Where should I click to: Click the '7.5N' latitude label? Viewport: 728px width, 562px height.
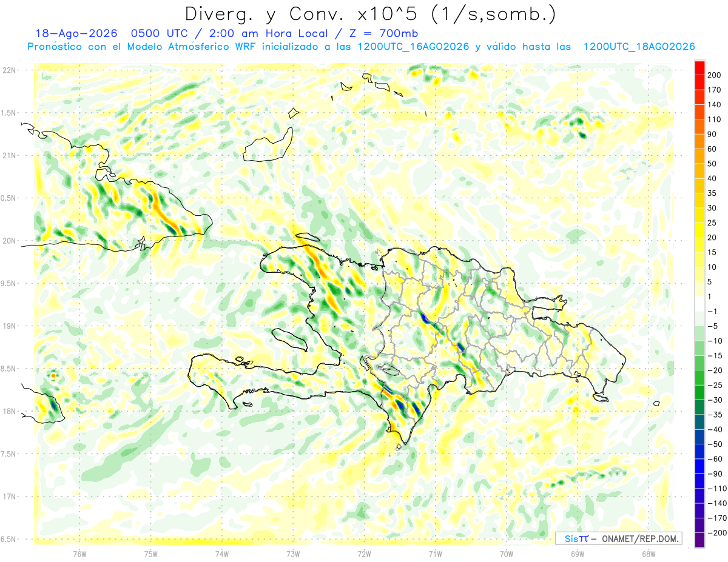click(9, 454)
